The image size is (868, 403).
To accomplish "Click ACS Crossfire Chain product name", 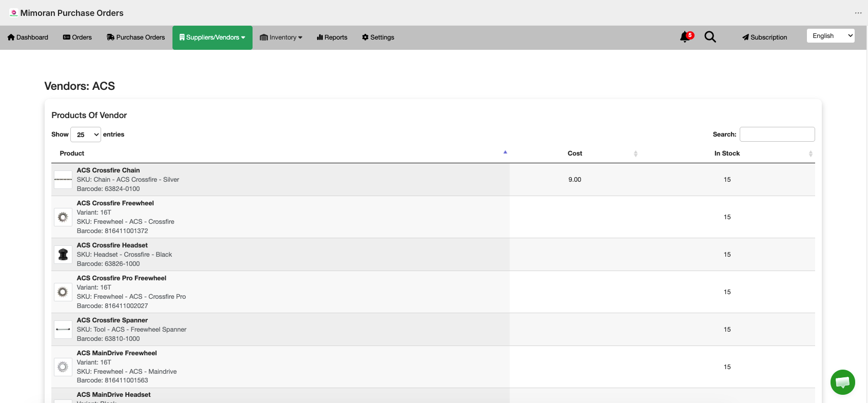I will tap(108, 170).
